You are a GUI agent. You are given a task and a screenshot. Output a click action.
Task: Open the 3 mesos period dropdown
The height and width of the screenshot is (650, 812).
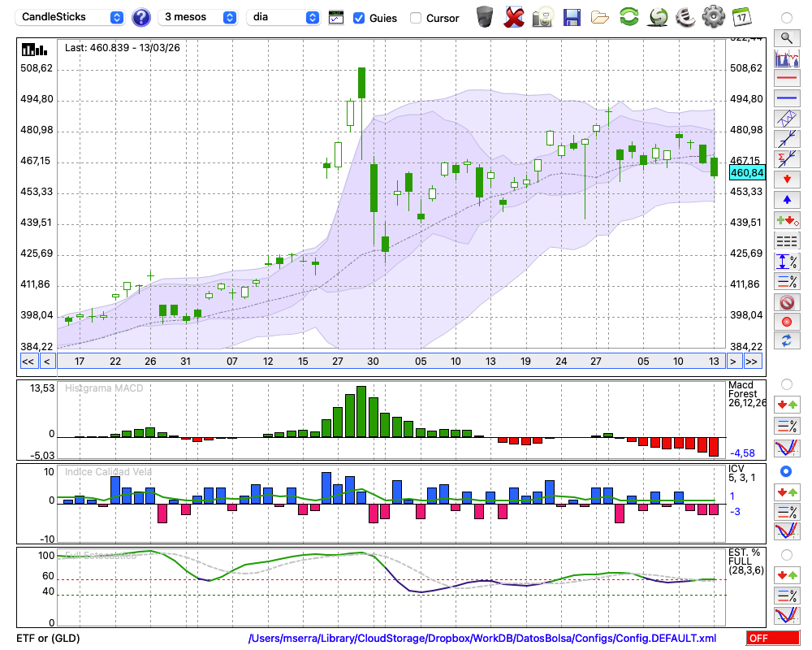click(x=199, y=17)
